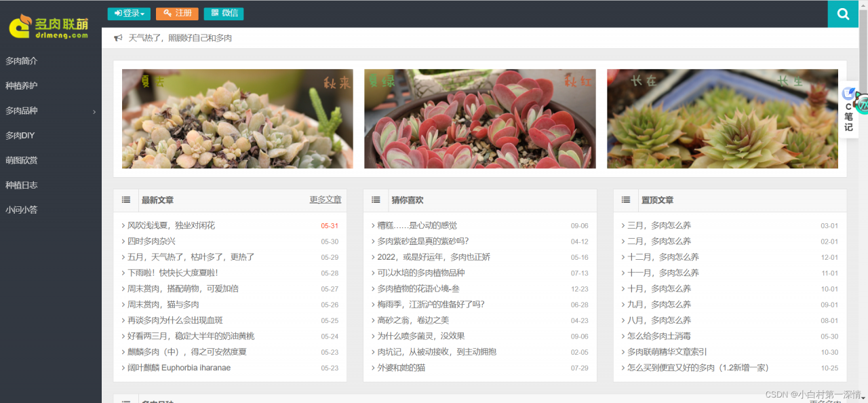The width and height of the screenshot is (868, 403).
Task: Click the megaphone announcement icon
Action: (118, 38)
